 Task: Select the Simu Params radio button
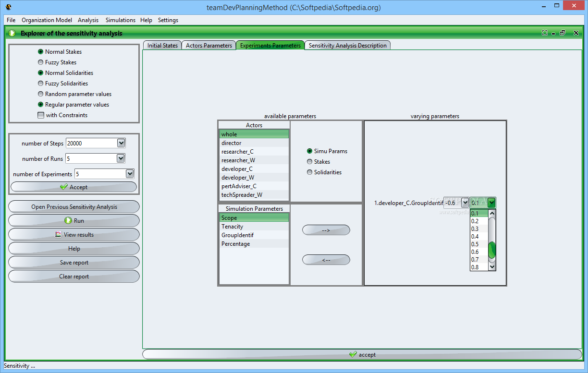(309, 151)
